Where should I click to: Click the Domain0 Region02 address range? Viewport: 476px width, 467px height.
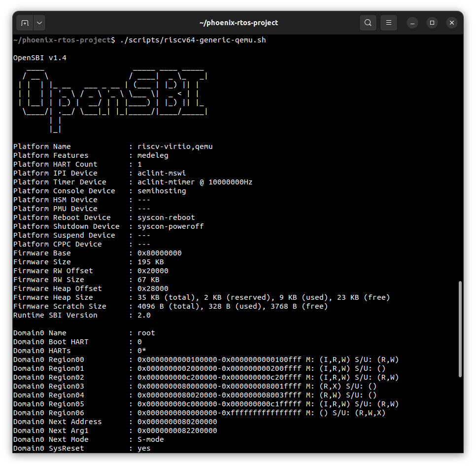click(219, 377)
